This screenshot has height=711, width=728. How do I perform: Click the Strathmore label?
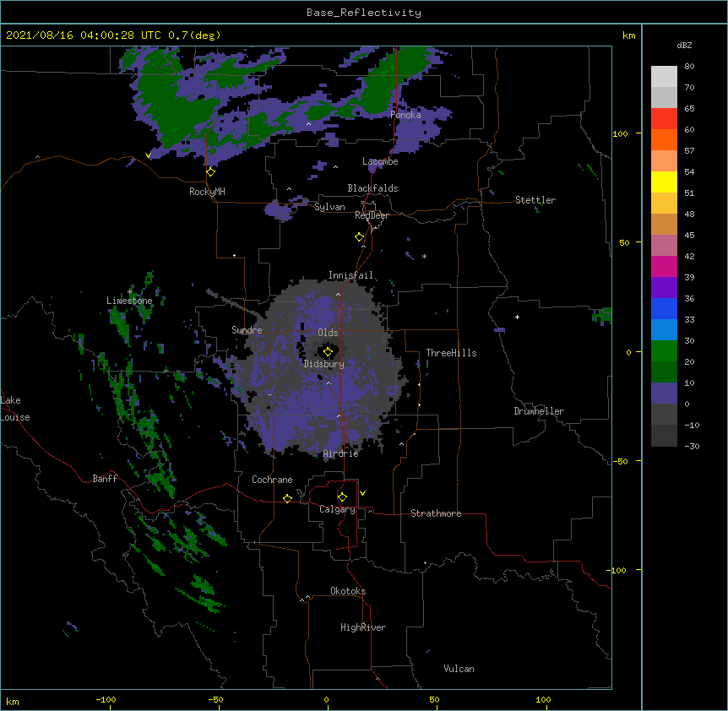(x=436, y=513)
